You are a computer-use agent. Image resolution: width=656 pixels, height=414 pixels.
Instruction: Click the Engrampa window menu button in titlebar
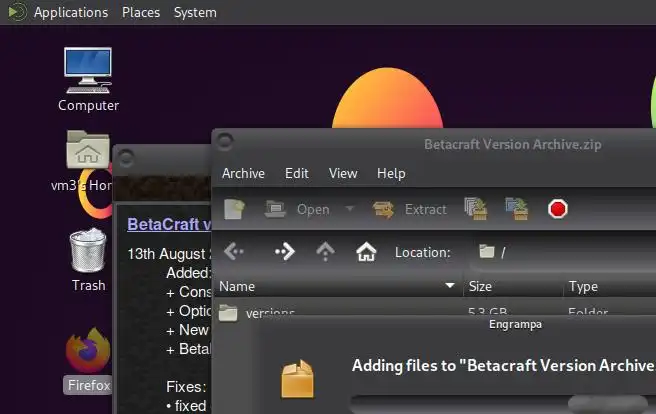pyautogui.click(x=225, y=141)
